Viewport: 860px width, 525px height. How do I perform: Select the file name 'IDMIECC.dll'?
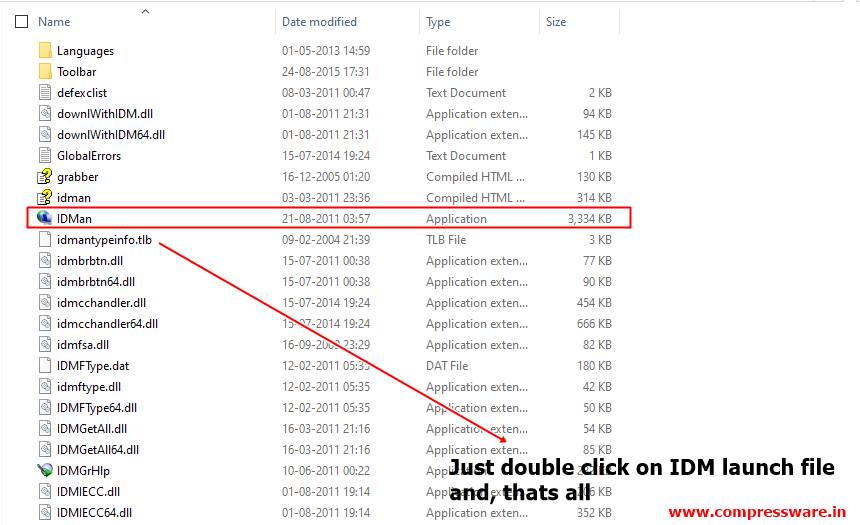click(88, 492)
